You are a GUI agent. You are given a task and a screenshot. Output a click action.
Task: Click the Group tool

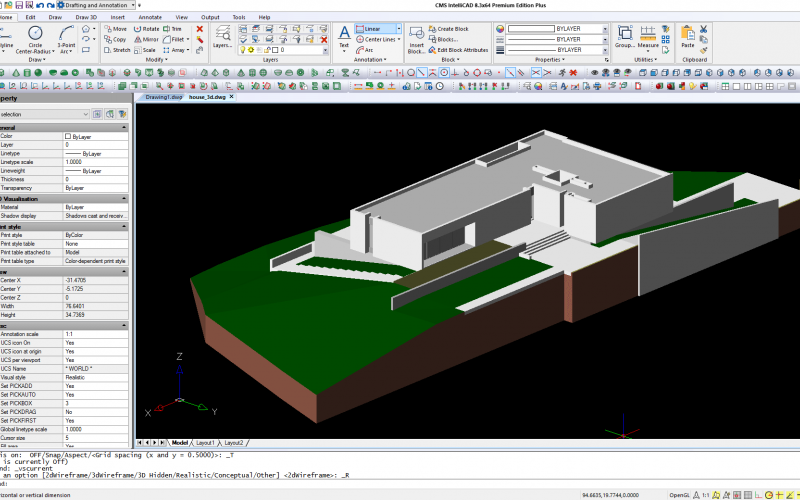(624, 37)
